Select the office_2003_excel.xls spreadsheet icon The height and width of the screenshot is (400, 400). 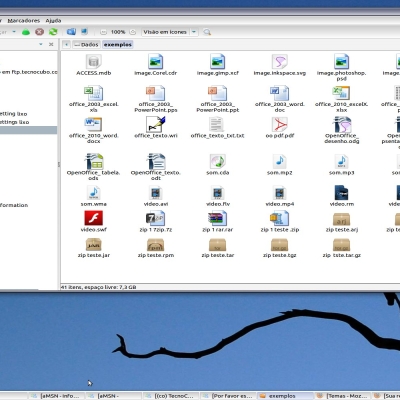[x=94, y=93]
